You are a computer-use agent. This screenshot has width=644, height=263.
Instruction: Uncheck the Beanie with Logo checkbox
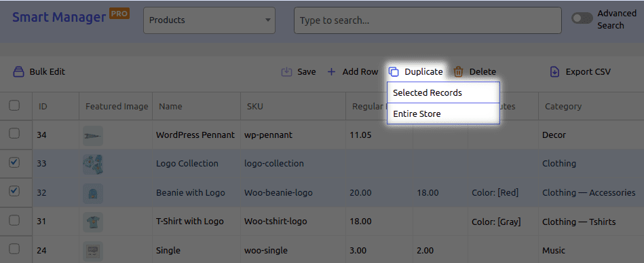pyautogui.click(x=14, y=191)
